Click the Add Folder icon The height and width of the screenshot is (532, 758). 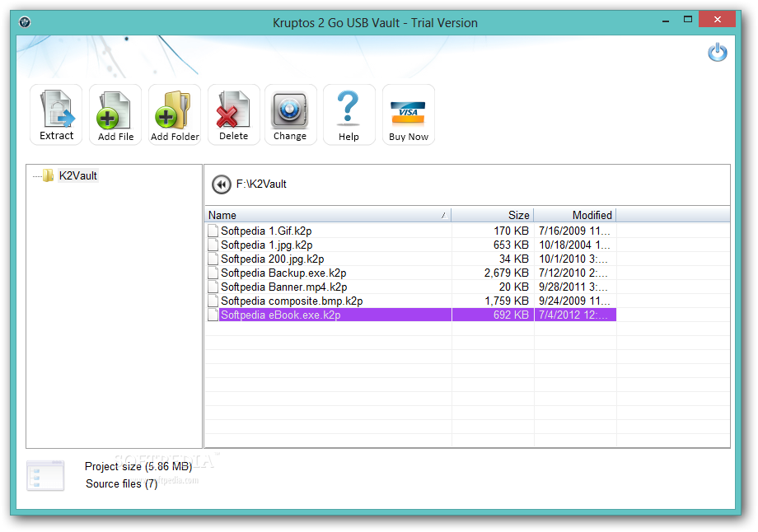point(175,114)
